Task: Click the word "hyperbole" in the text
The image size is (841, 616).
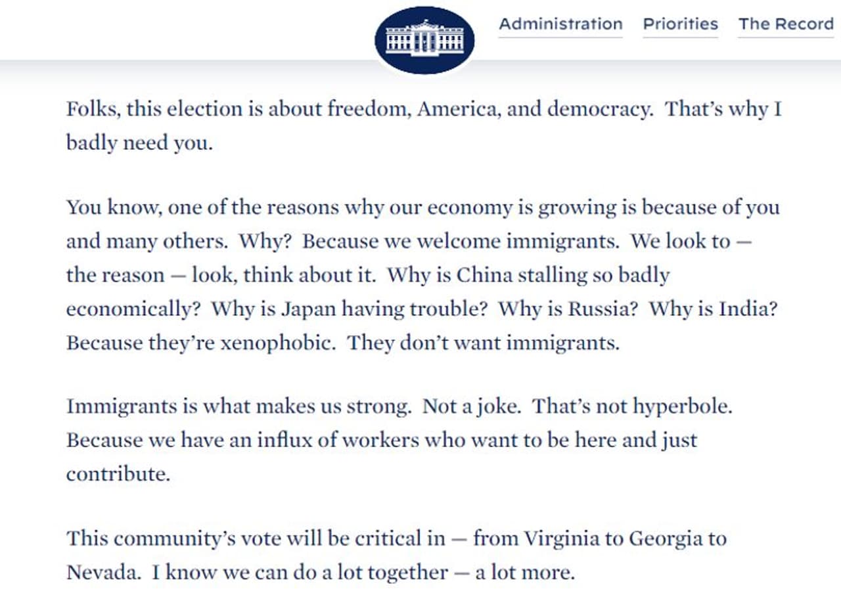Action: click(x=681, y=407)
